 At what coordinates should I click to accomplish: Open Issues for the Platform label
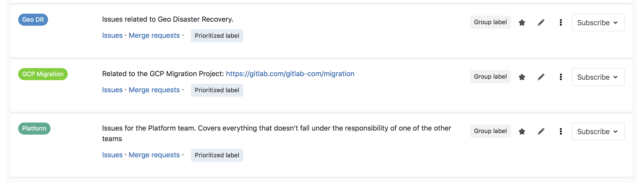coord(112,155)
